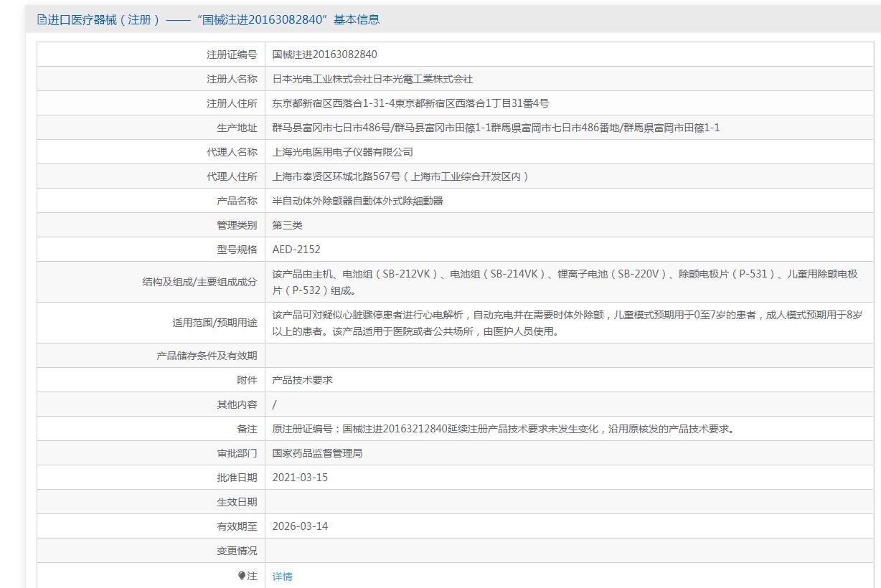Click the model specification value AED-2152
Viewport: 881px width, 588px height.
(x=296, y=250)
